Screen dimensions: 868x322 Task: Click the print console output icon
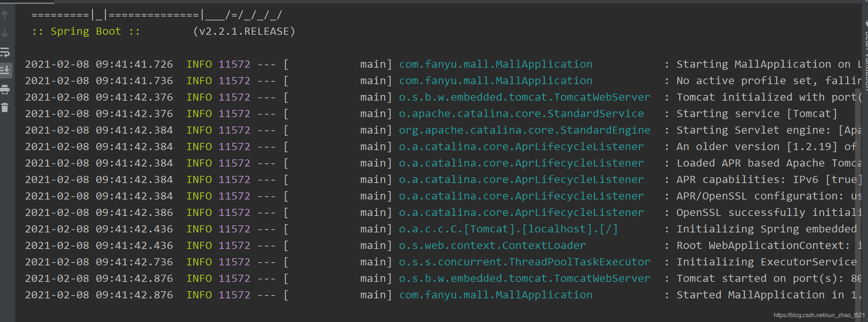click(5, 89)
